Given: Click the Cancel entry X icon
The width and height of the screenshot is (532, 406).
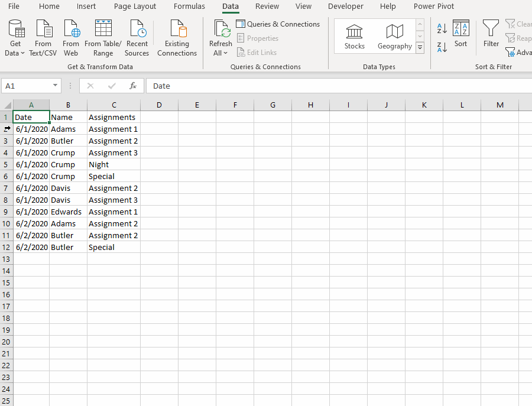Looking at the screenshot, I should click(90, 86).
